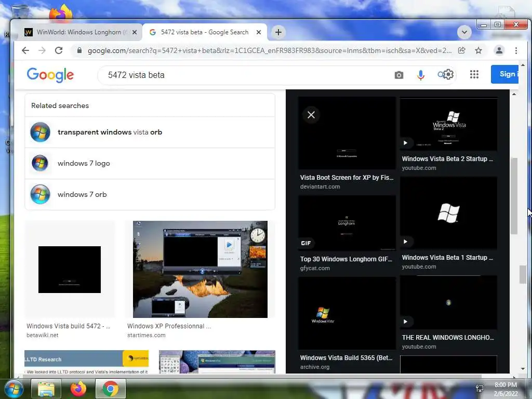The width and height of the screenshot is (532, 399).
Task: Click the page scroll down arrow
Action: [x=523, y=369]
